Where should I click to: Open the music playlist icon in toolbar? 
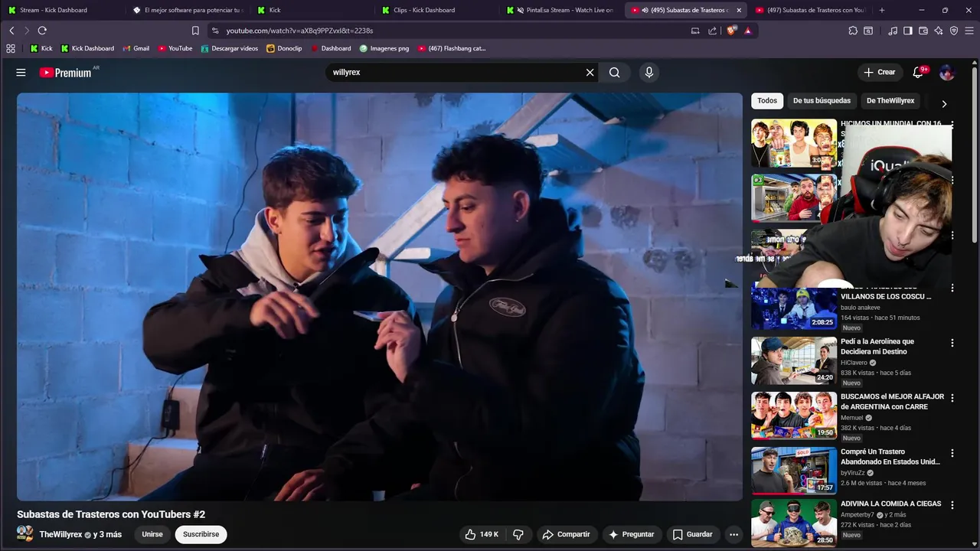[x=893, y=31]
